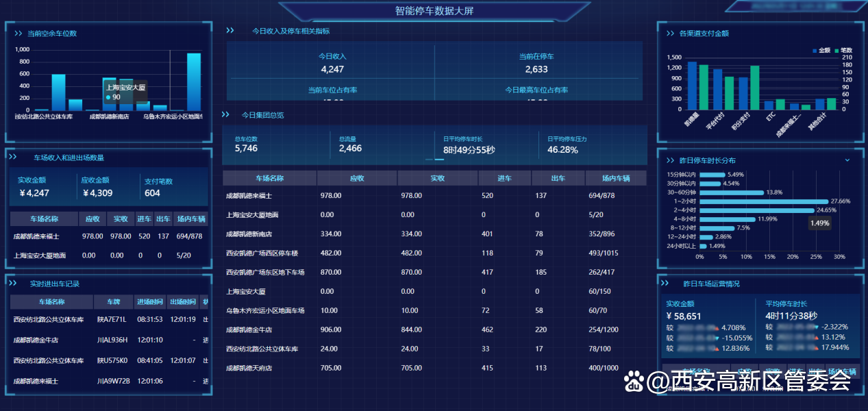
Task: Sort center table by 场内车辆 column header
Action: (x=615, y=178)
